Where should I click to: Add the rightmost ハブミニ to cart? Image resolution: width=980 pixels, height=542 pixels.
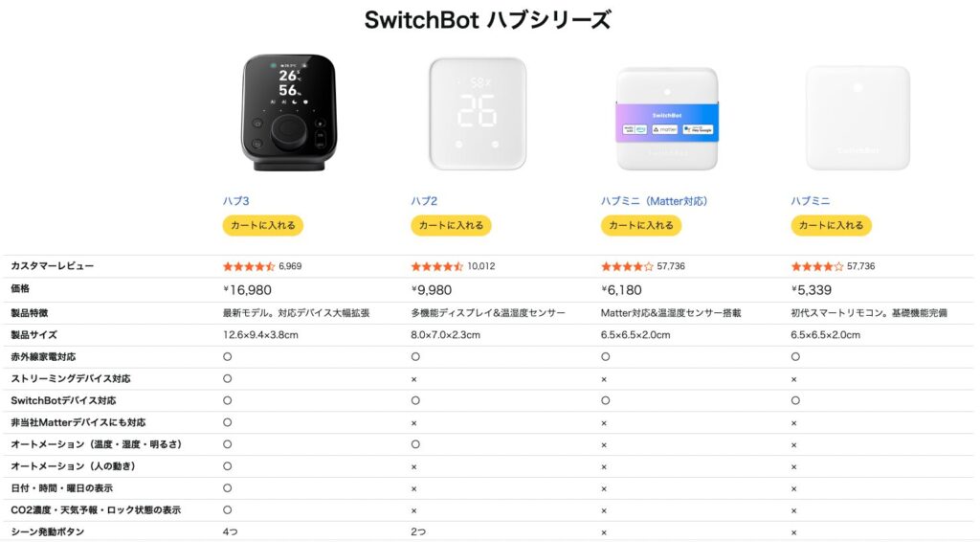click(x=831, y=226)
